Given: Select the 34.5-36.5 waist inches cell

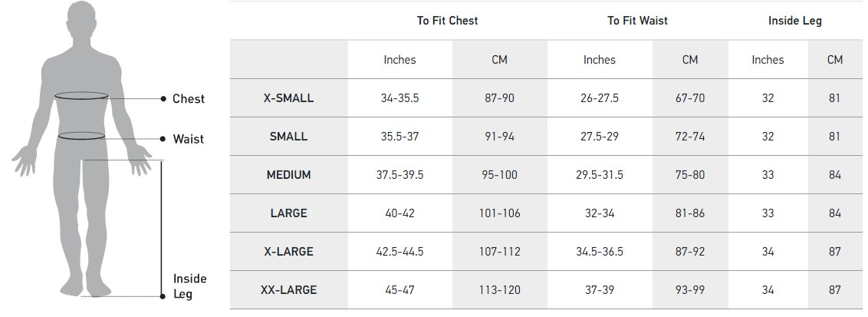Looking at the screenshot, I should point(599,252).
